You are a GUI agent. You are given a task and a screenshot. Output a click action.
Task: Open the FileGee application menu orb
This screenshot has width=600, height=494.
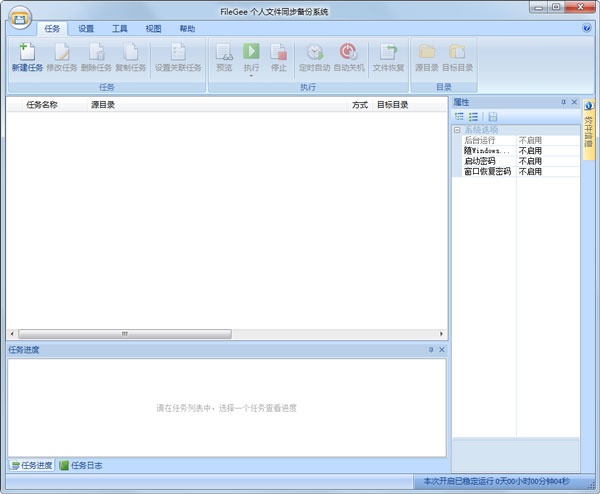coord(19,18)
